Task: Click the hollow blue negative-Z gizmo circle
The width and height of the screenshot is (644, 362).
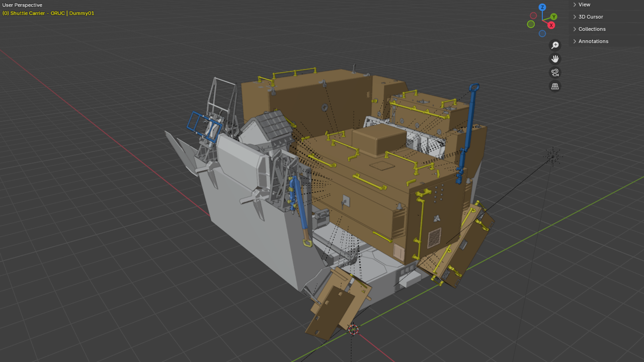Action: click(542, 34)
